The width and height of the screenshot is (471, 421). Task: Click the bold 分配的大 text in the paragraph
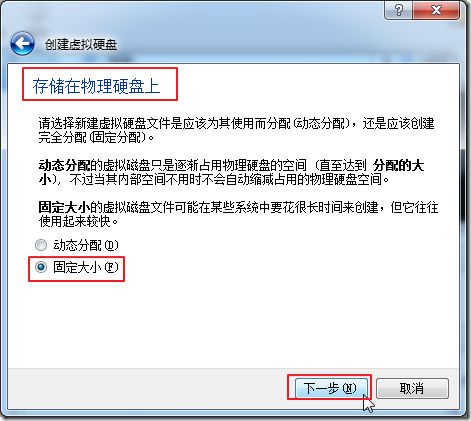399,165
